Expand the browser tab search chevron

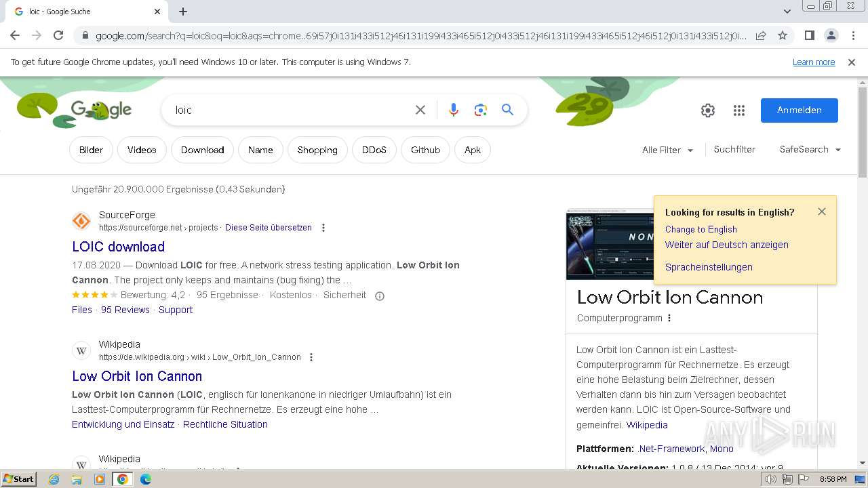click(787, 12)
